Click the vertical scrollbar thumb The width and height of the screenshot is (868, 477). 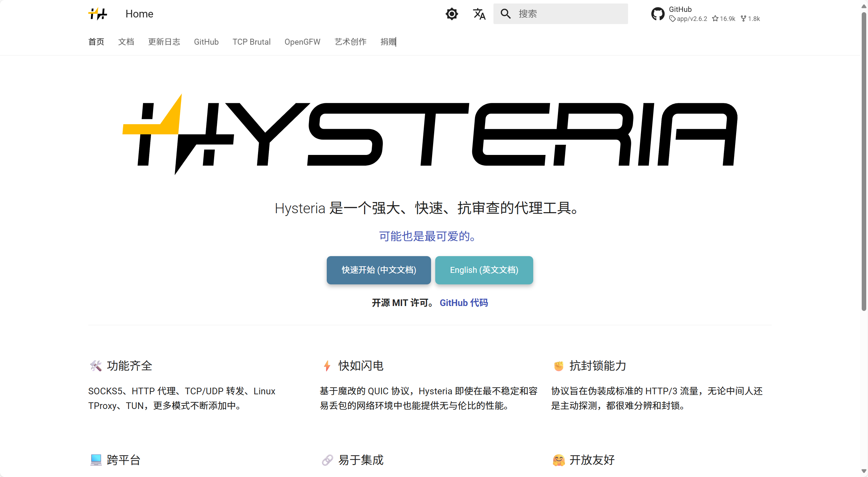(x=864, y=161)
